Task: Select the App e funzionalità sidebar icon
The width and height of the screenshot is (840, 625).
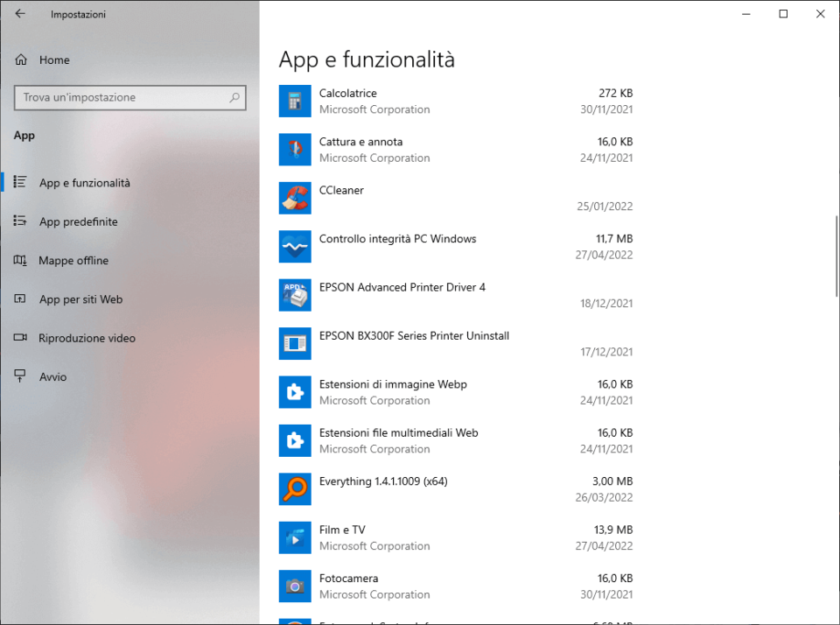Action: click(x=20, y=182)
